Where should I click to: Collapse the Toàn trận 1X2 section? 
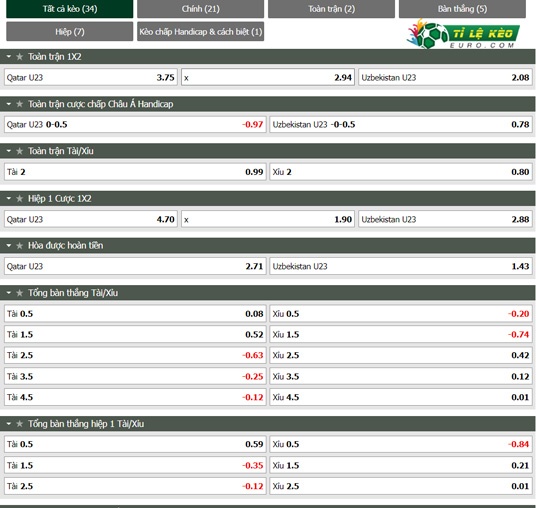click(9, 57)
